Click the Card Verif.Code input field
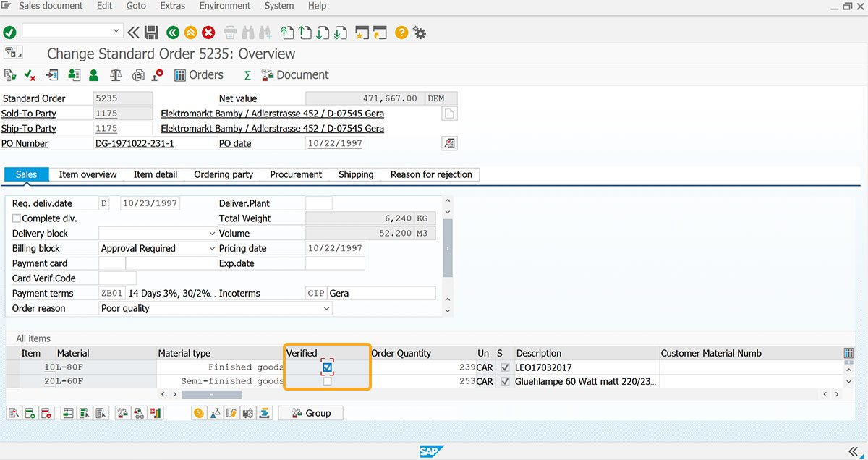868x460 pixels. 117,278
